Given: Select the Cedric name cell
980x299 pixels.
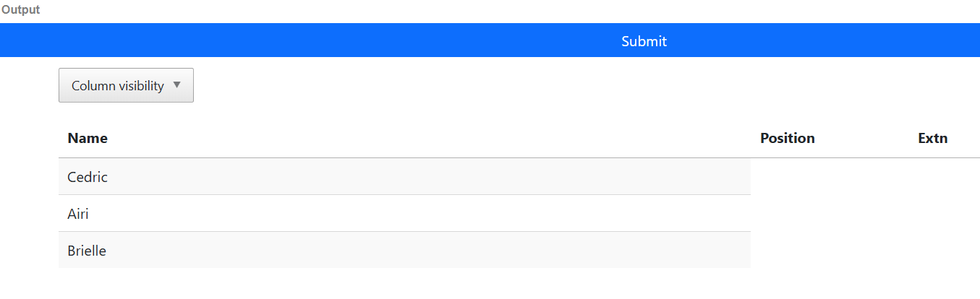Looking at the screenshot, I should click(x=88, y=177).
